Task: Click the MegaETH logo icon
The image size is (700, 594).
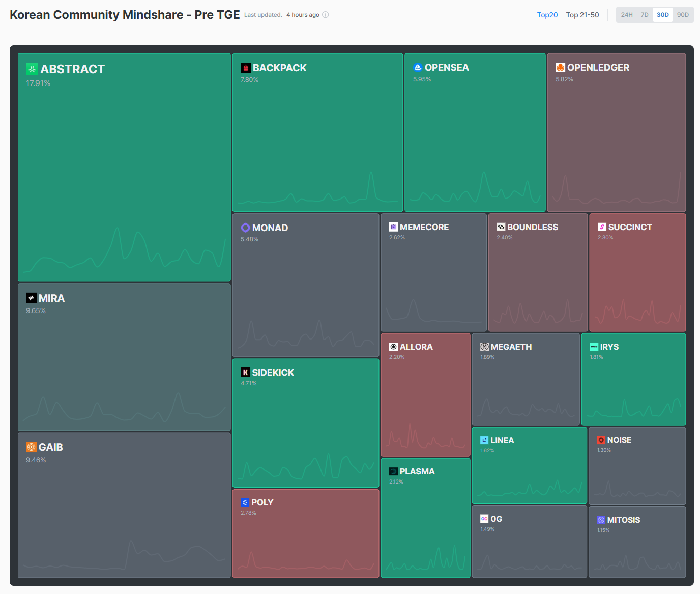Action: [x=484, y=347]
